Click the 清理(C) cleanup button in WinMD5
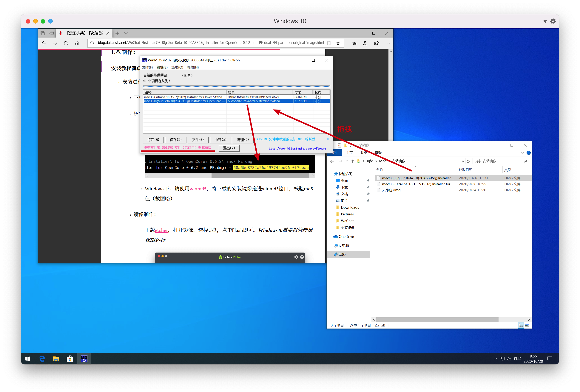 [x=243, y=140]
